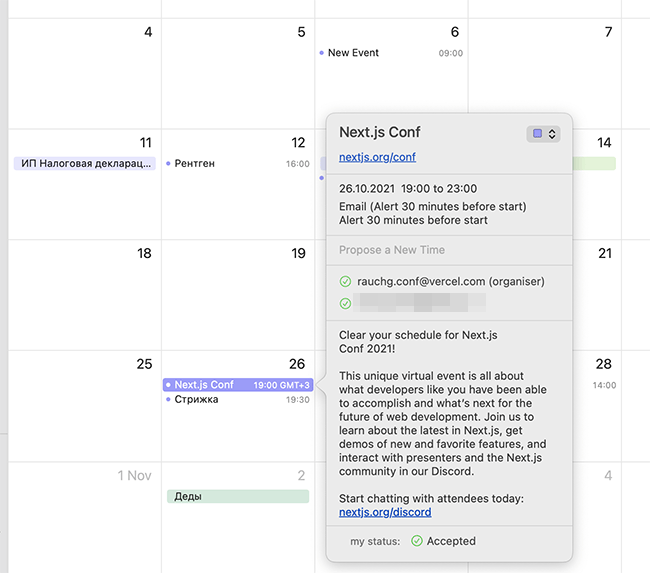Click the Next.js Conf title in the popover
This screenshot has width=650, height=573.
tap(380, 132)
